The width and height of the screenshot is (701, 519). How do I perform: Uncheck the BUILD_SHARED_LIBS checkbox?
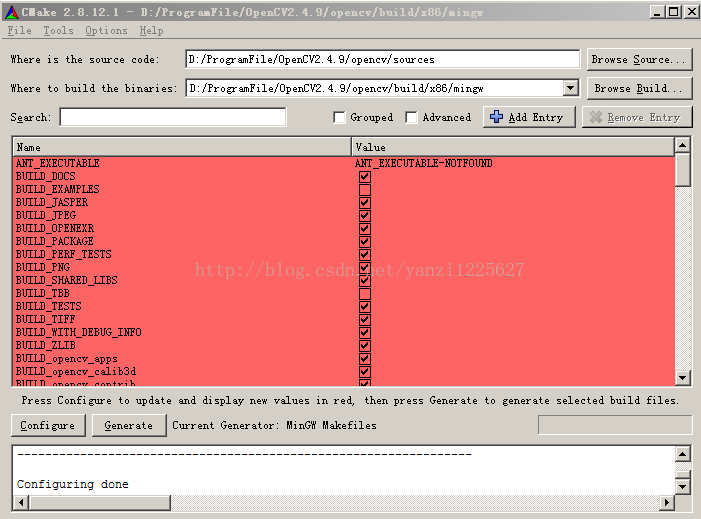click(x=365, y=280)
